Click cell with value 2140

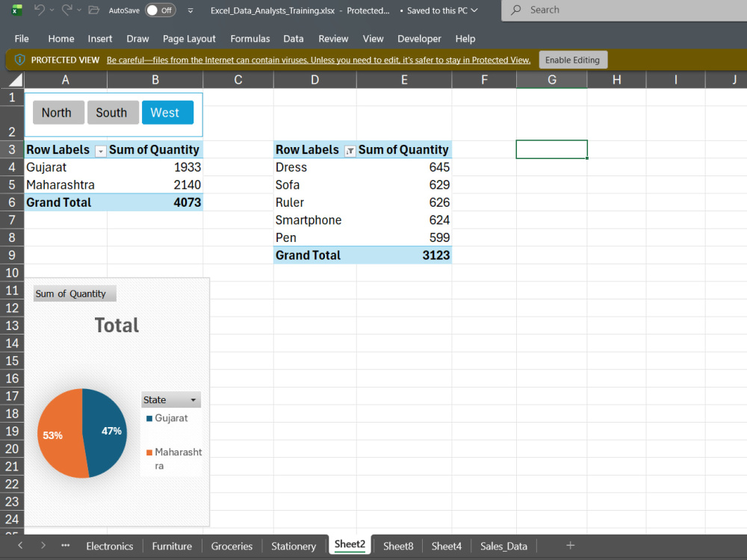pos(155,184)
